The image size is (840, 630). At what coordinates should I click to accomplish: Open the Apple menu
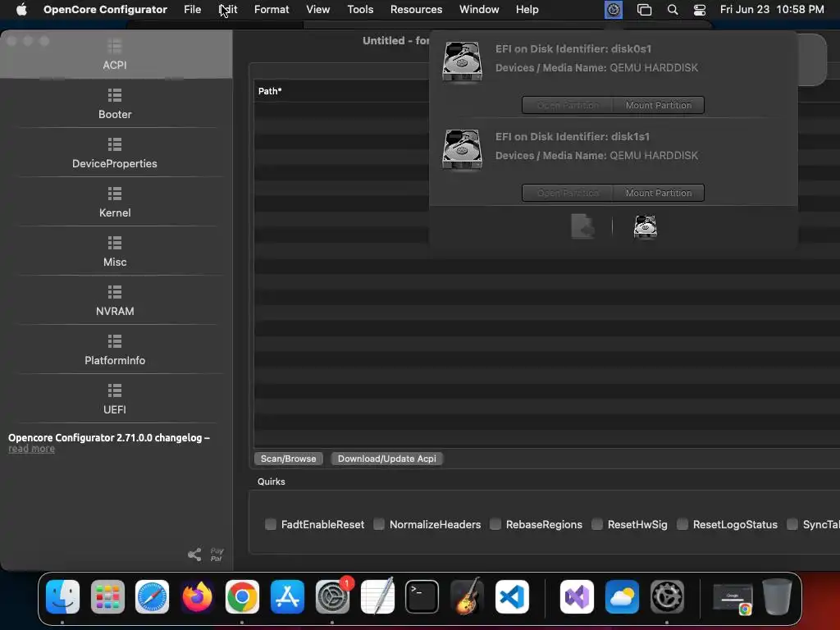[x=21, y=10]
